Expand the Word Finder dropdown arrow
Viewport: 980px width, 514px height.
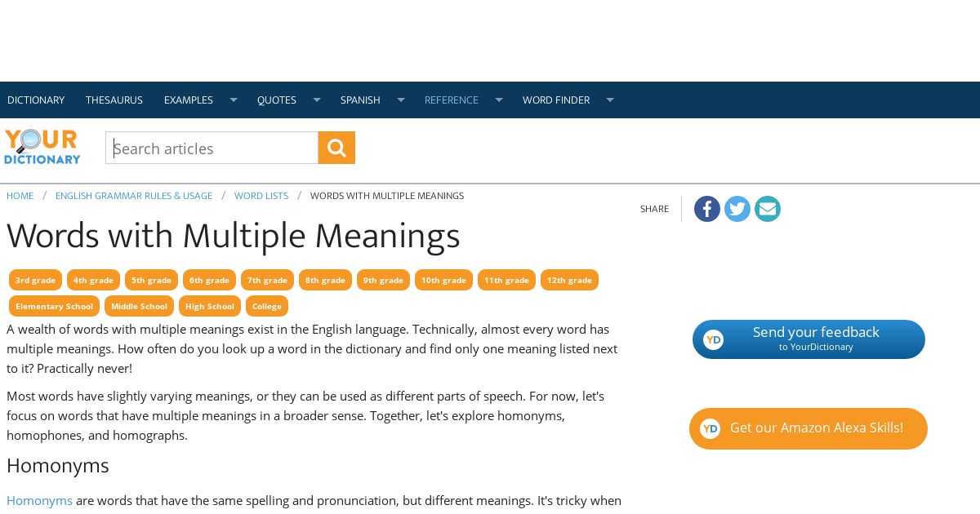pyautogui.click(x=610, y=100)
